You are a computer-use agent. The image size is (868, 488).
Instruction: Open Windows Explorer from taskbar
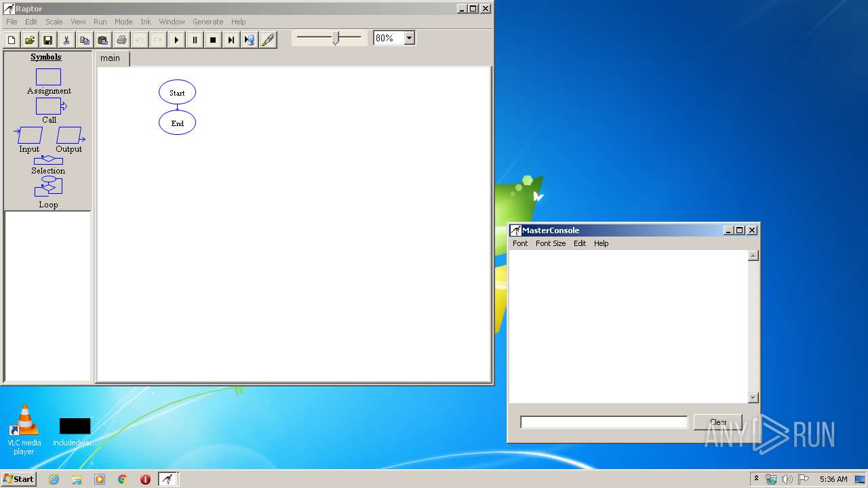77,479
